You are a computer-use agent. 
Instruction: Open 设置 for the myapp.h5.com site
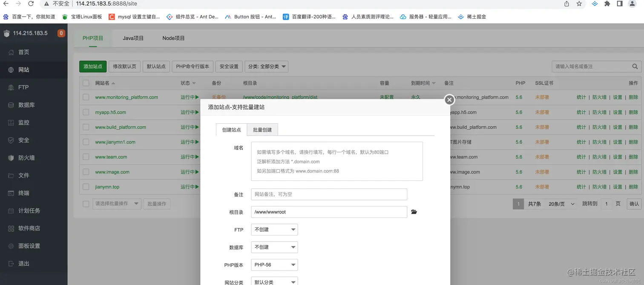pyautogui.click(x=617, y=112)
